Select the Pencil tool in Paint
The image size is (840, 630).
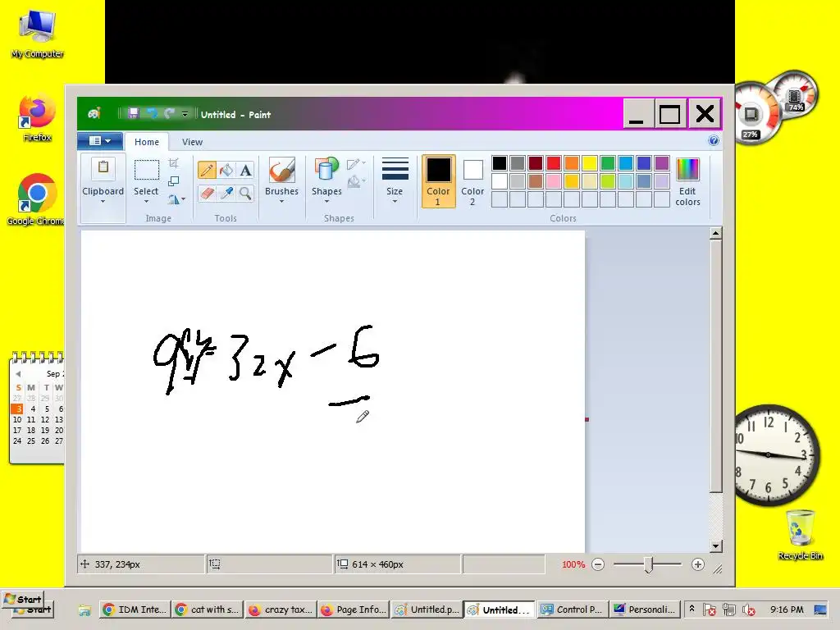207,171
